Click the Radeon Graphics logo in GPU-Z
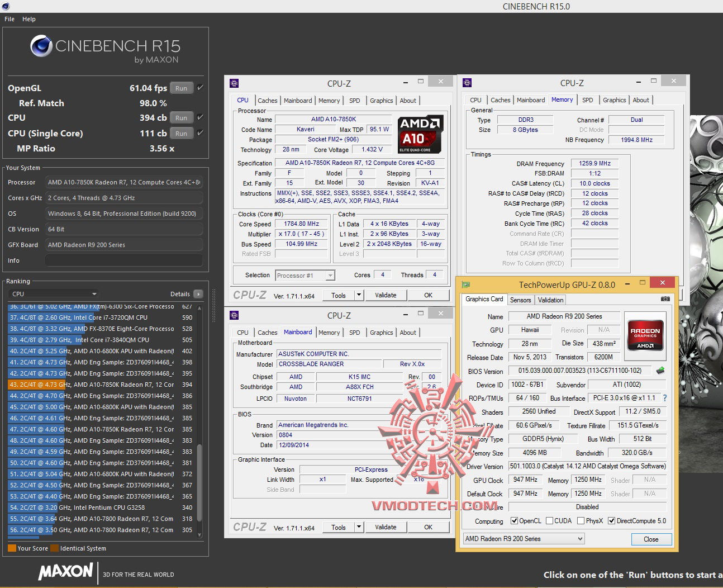723x588 pixels. click(645, 335)
